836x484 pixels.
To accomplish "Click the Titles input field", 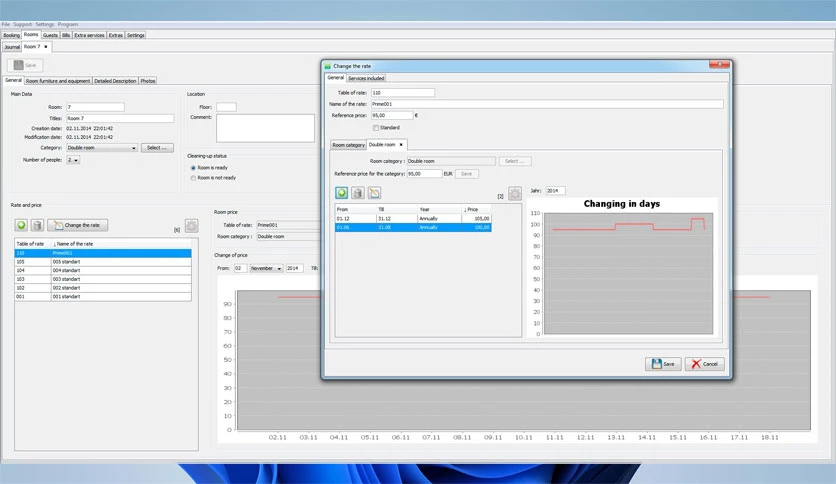I will pyautogui.click(x=120, y=118).
